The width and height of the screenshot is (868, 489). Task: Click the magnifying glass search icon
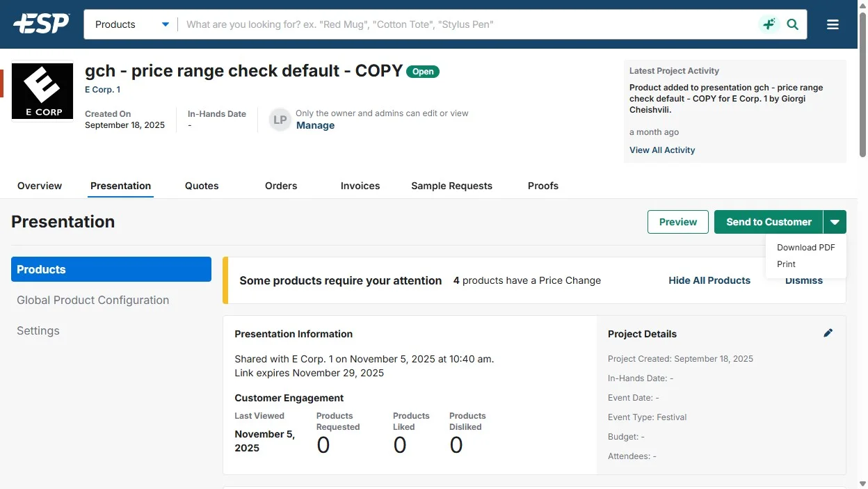(x=792, y=24)
